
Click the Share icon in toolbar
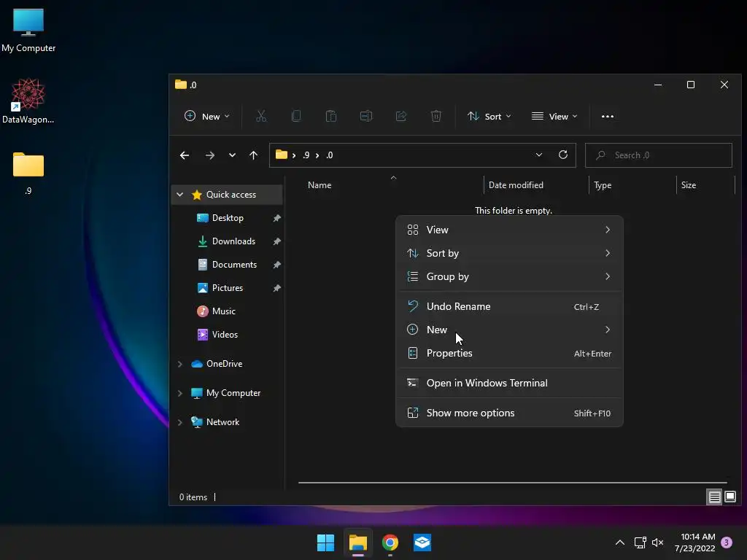click(x=401, y=116)
